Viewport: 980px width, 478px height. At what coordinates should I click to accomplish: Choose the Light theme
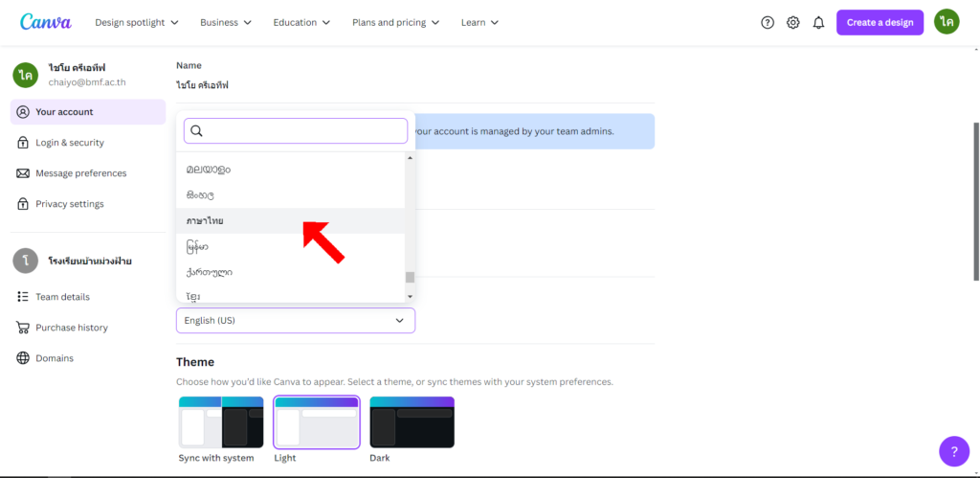coord(317,423)
